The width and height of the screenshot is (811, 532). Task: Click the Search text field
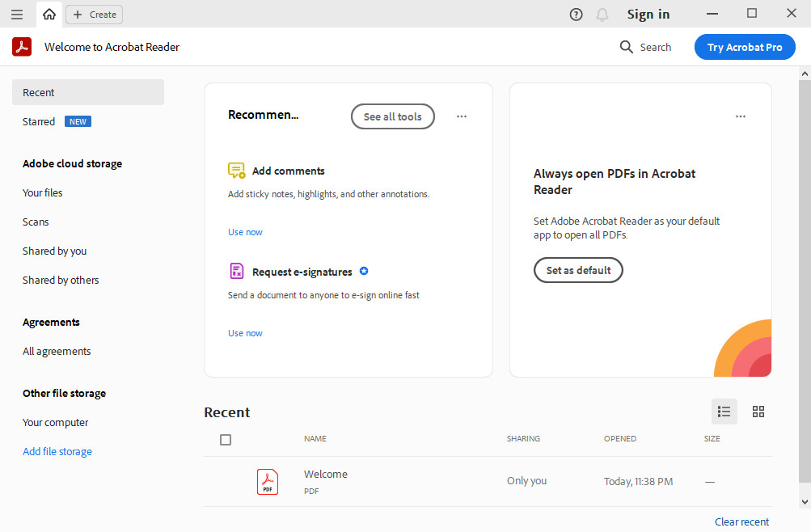click(655, 47)
